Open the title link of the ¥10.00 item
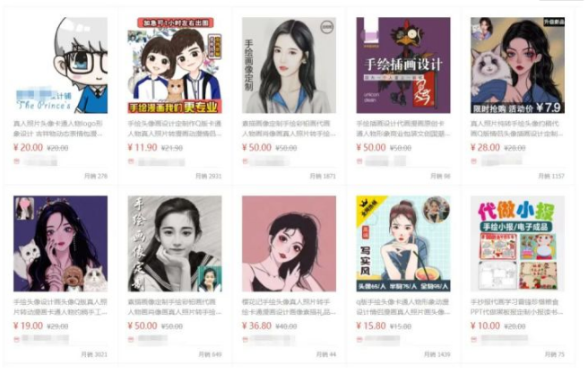Screen dimensions: 588x374 [517, 307]
